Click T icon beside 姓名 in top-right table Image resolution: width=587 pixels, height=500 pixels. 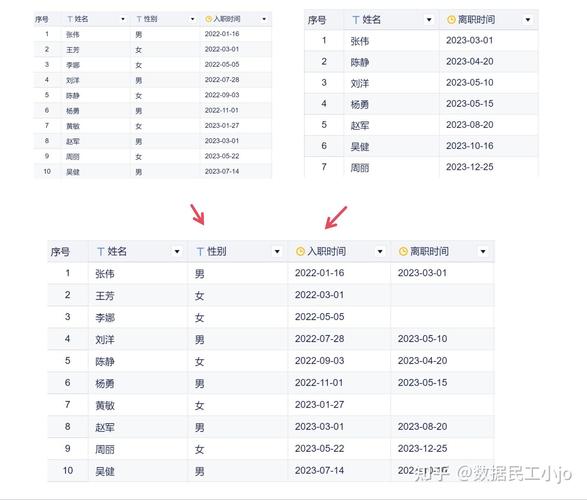coord(356,20)
